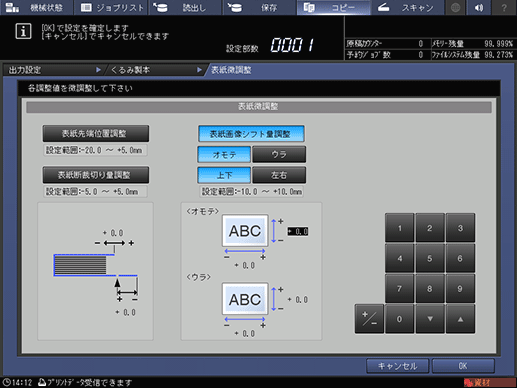Click the speaker sound icon
The width and height of the screenshot is (517, 388).
480,7
